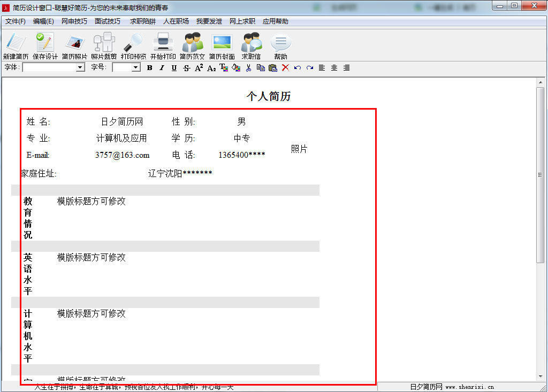Open 打印预览 (print preview)

tap(133, 45)
